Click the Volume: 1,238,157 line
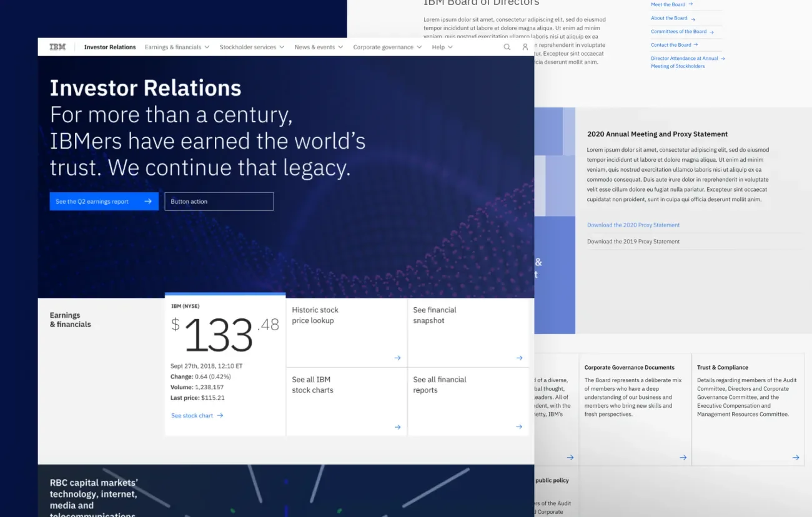 point(197,387)
